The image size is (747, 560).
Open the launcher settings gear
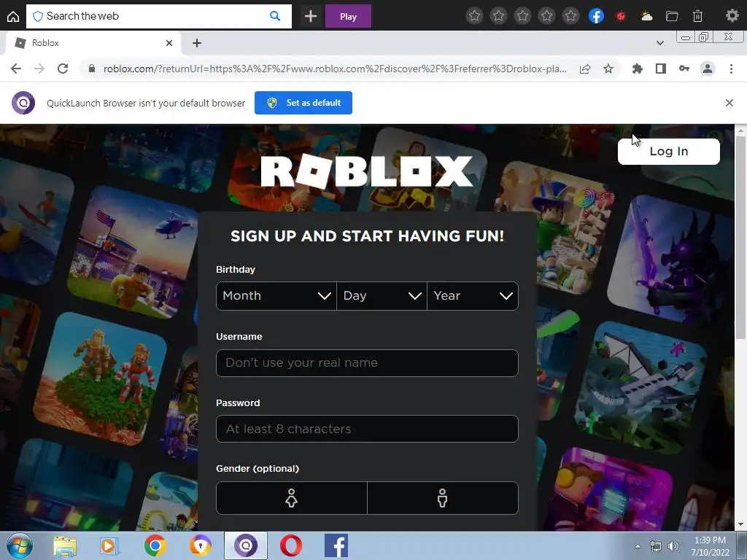732,16
